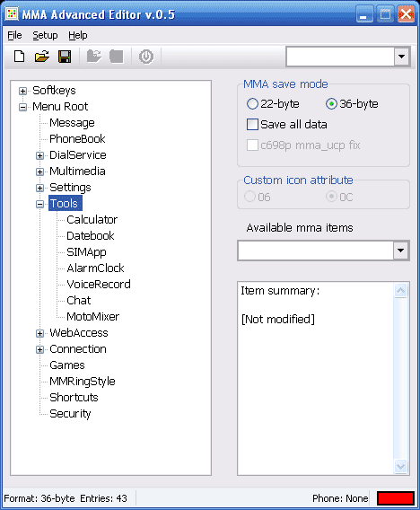Select the MotoMixer tree item
This screenshot has height=510, width=420.
pos(93,316)
